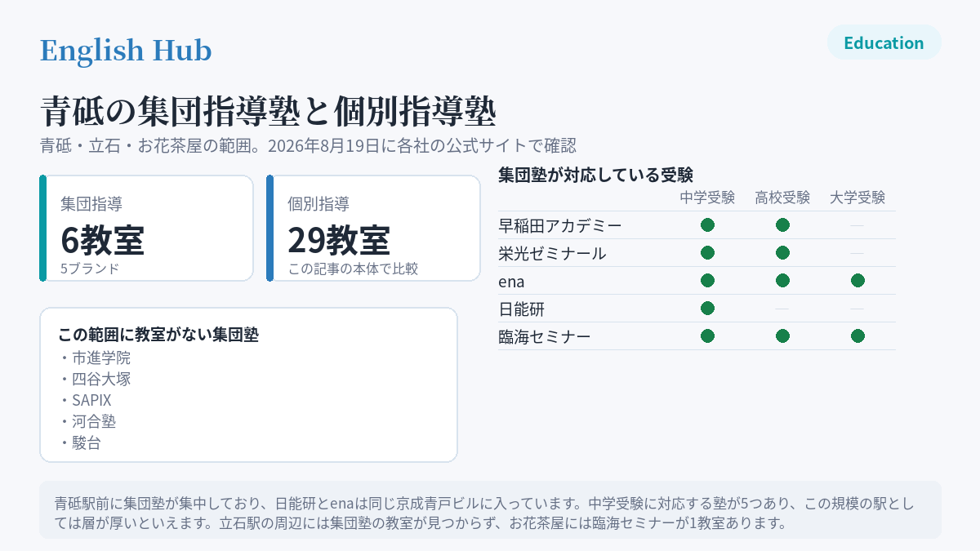This screenshot has height=551, width=980.
Task: Click the SAPIX list item
Action: (85, 400)
